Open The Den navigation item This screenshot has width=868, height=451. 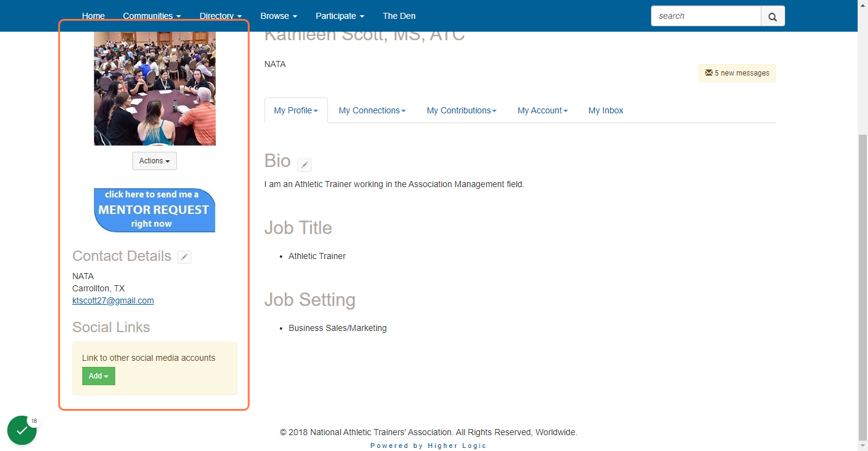pyautogui.click(x=398, y=16)
